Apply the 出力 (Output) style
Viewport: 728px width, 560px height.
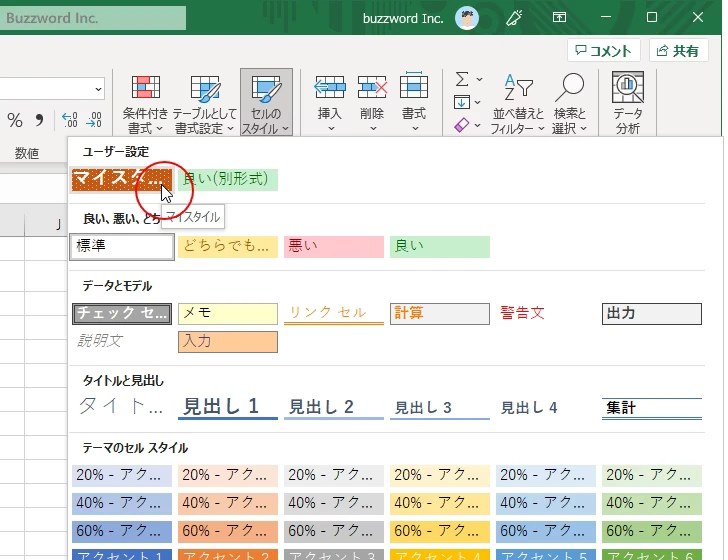pos(652,314)
